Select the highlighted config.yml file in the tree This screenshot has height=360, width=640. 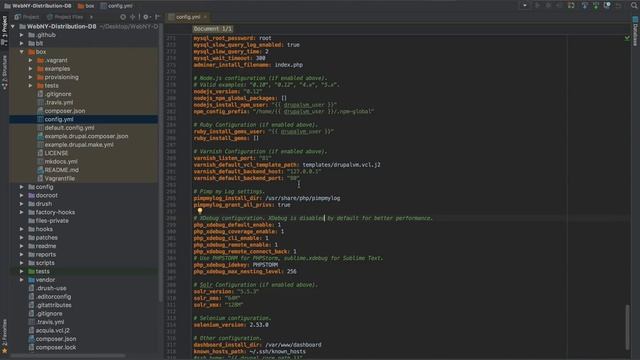pos(83,120)
